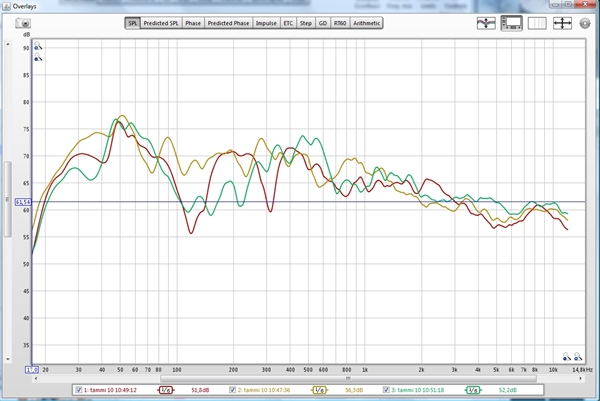Switch to the RT60 tab

click(x=340, y=23)
